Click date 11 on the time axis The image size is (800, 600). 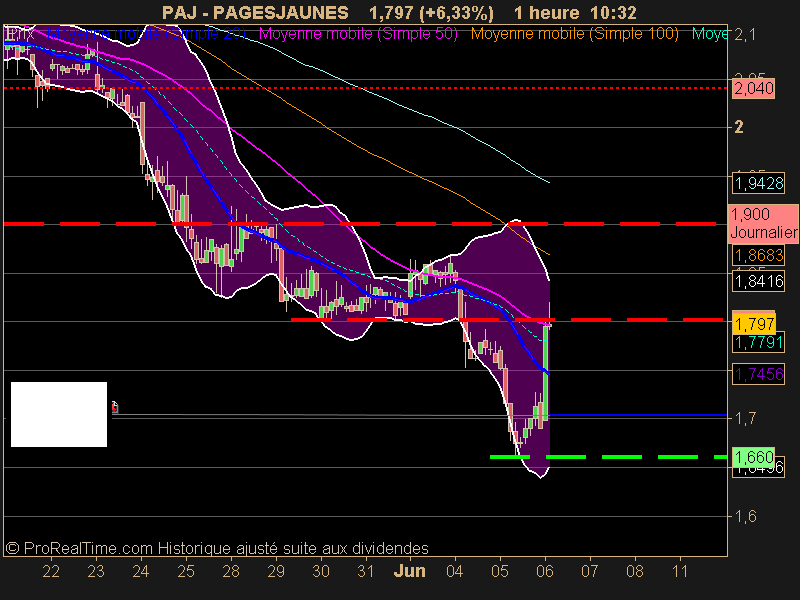click(680, 571)
